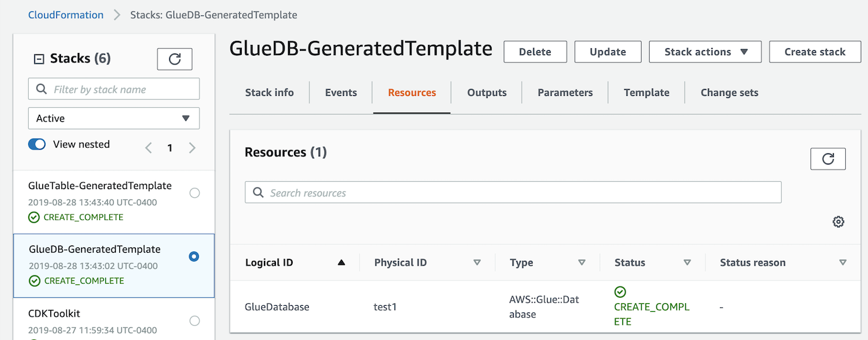Viewport: 868px width, 340px height.
Task: Select CDKToolkit stack radio button
Action: click(x=194, y=321)
